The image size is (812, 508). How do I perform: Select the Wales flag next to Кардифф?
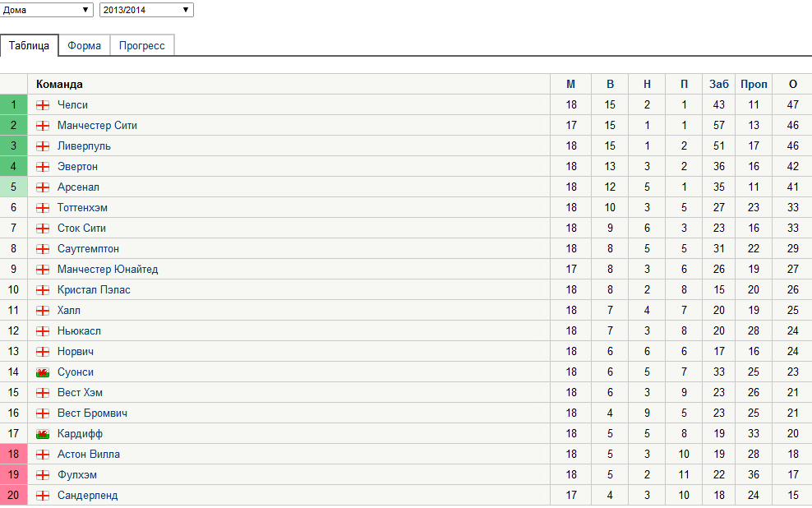click(x=43, y=433)
